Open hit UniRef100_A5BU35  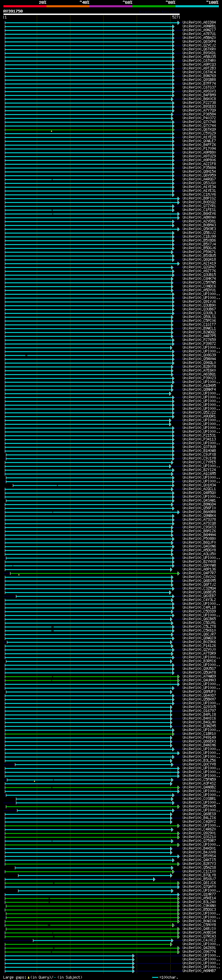(x=199, y=57)
